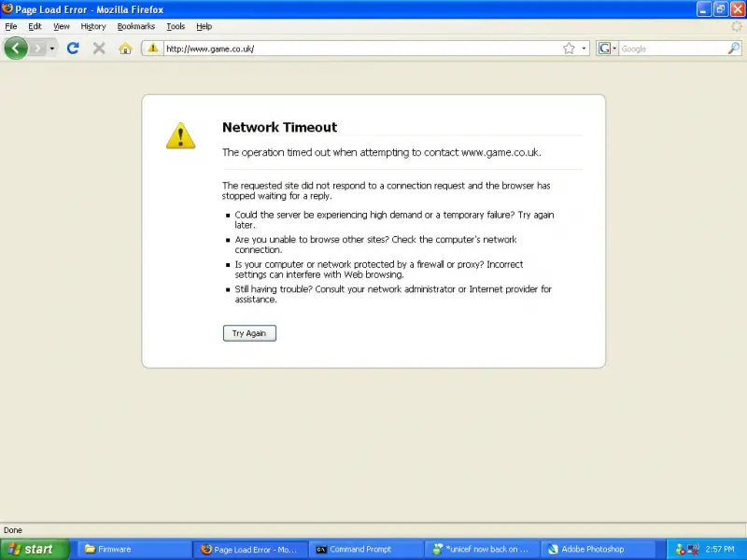747x560 pixels.
Task: Open the back/forward history dropdown arrow
Action: (x=52, y=49)
